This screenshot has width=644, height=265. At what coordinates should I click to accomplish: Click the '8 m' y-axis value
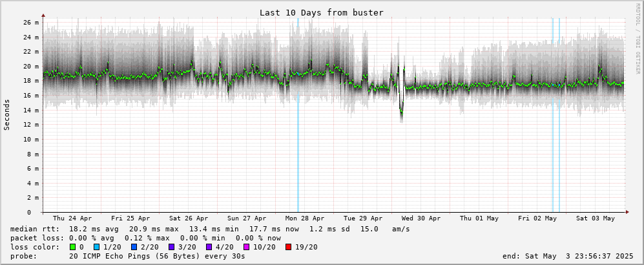[32, 154]
